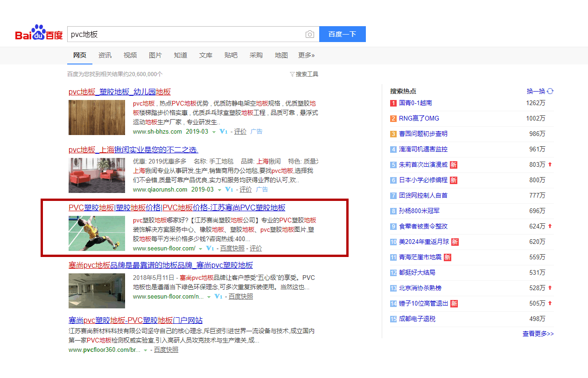The width and height of the screenshot is (588, 378).
Task: Select the 网页 tab
Action: [80, 55]
